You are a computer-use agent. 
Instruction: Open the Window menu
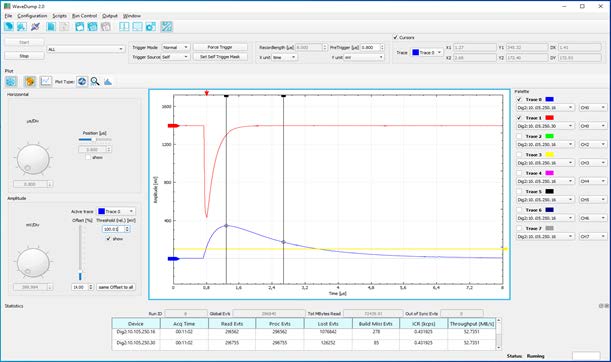[132, 16]
